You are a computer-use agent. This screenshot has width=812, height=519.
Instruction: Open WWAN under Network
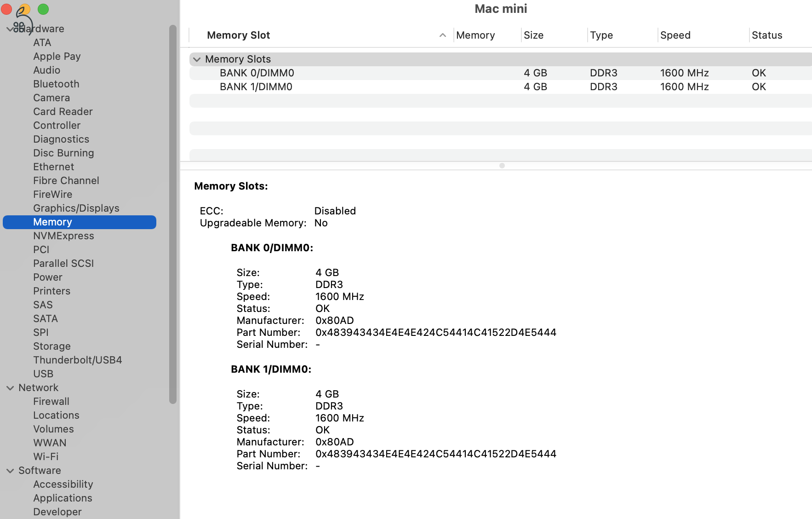[50, 443]
